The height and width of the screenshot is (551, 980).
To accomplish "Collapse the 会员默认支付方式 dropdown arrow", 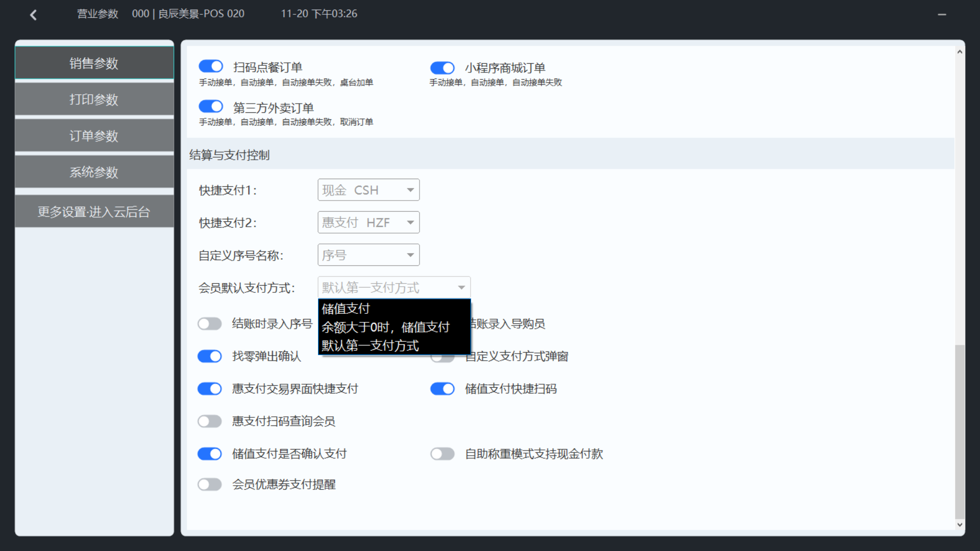I will (461, 288).
